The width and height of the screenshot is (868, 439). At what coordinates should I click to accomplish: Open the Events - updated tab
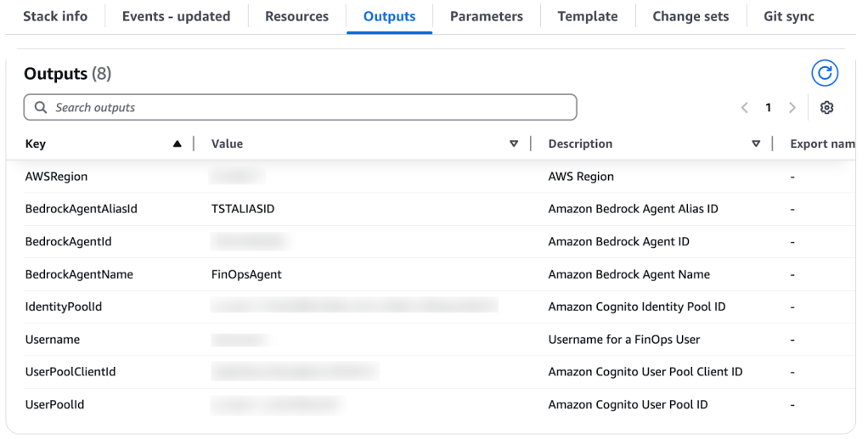point(176,16)
